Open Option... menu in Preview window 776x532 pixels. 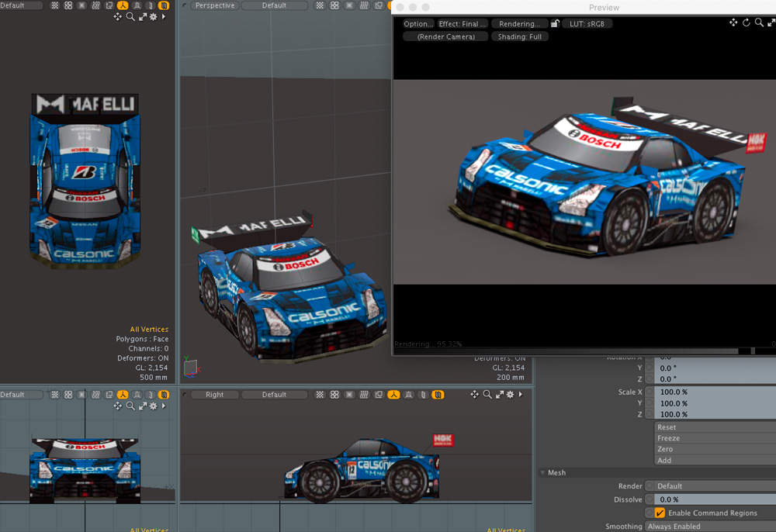tap(418, 24)
